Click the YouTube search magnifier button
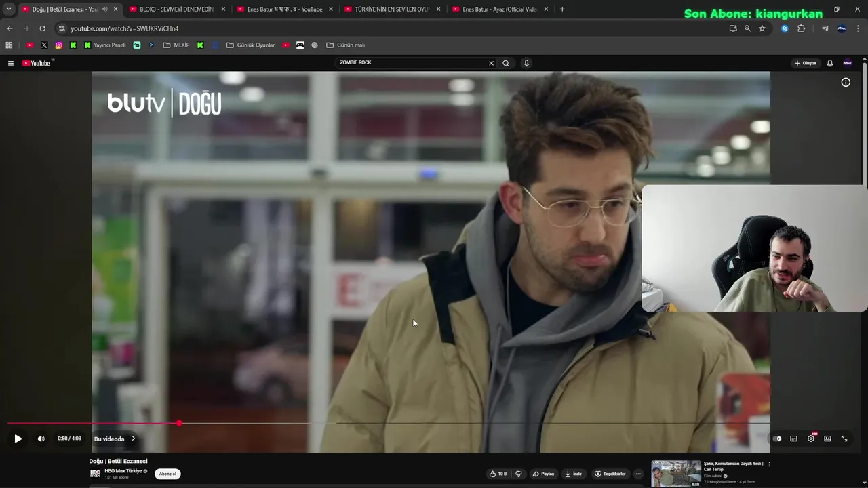 pyautogui.click(x=505, y=63)
